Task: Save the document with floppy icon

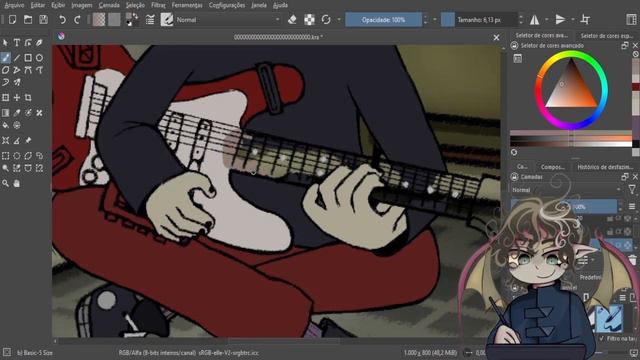Action: coord(43,20)
